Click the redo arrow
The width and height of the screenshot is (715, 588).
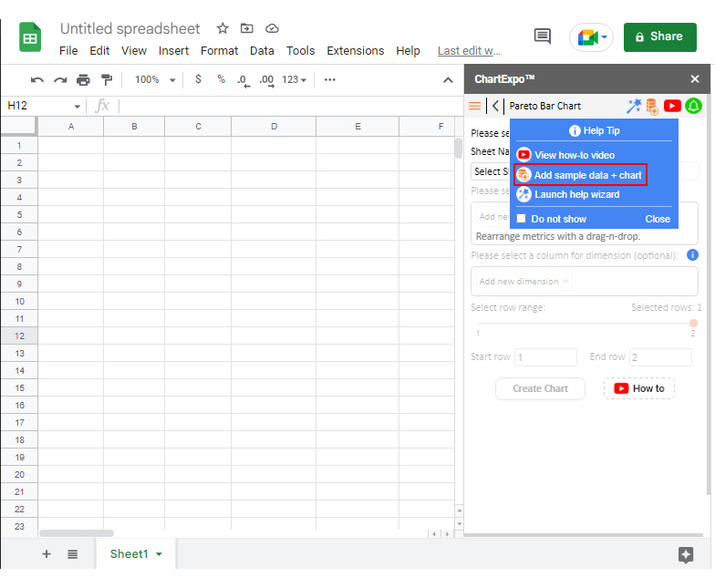60,80
